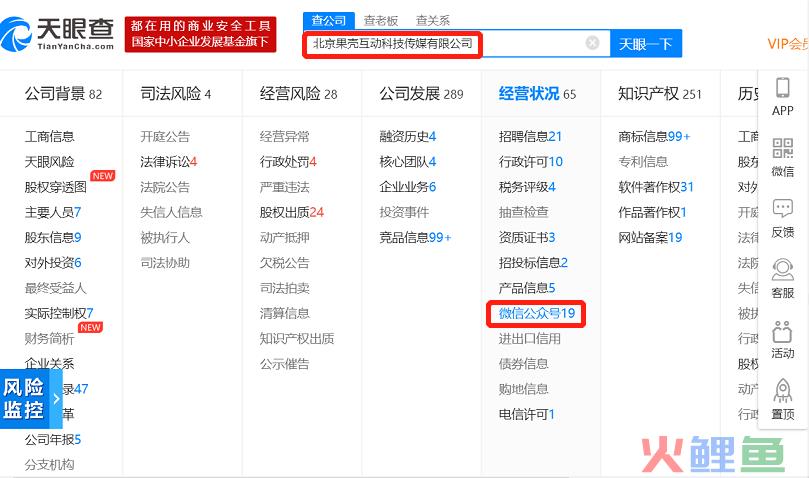Select 经营状况 65 category heading
Screen dimensions: 809x478
[x=538, y=94]
